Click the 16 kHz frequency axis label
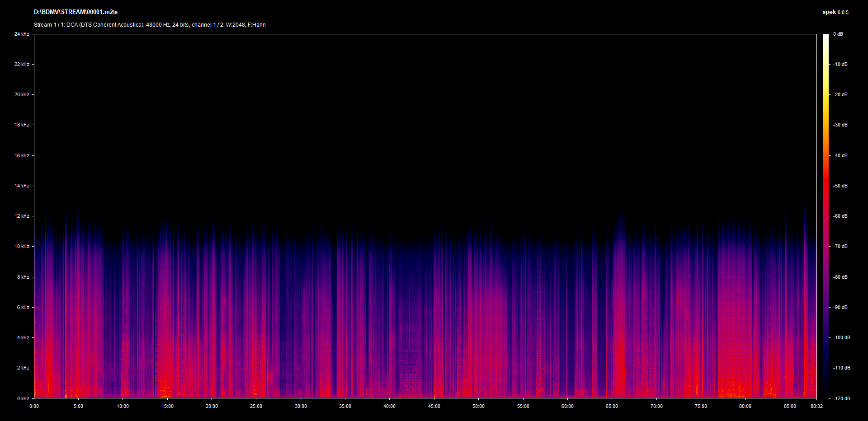868x421 pixels. point(22,156)
